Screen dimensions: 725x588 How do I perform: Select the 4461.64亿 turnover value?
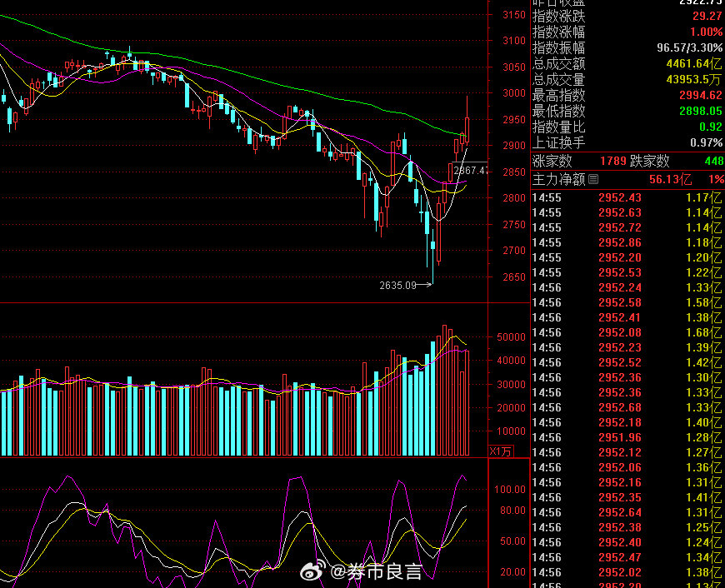pyautogui.click(x=694, y=63)
